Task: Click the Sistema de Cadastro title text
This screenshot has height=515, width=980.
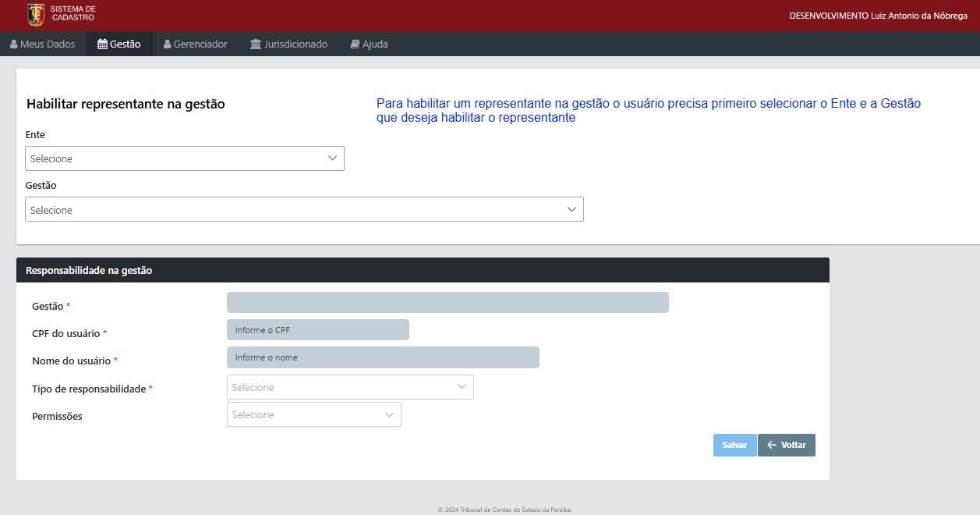Action: pyautogui.click(x=73, y=12)
